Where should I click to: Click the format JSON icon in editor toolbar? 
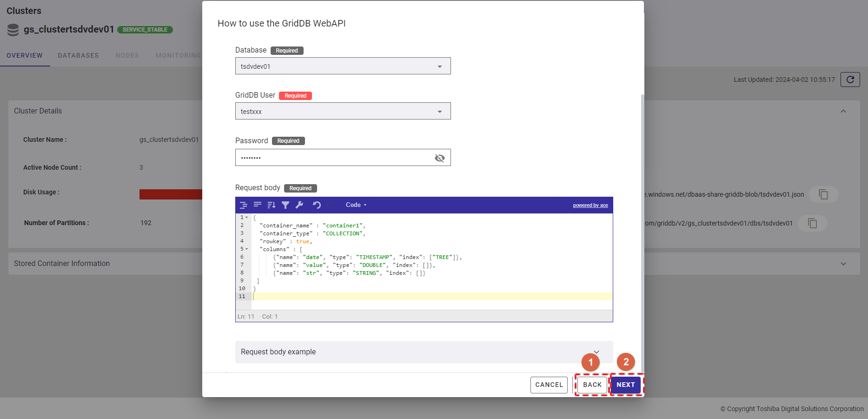click(x=243, y=205)
